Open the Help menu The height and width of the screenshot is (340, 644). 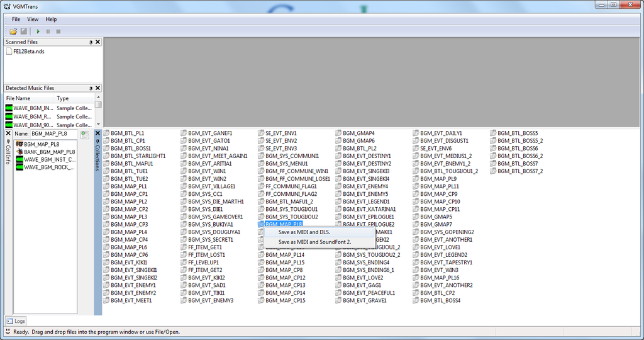[x=51, y=20]
